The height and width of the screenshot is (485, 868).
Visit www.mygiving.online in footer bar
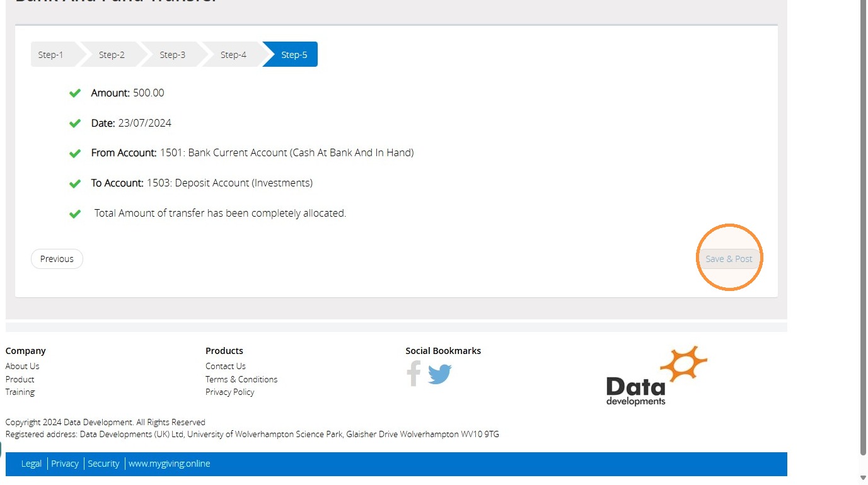point(170,464)
